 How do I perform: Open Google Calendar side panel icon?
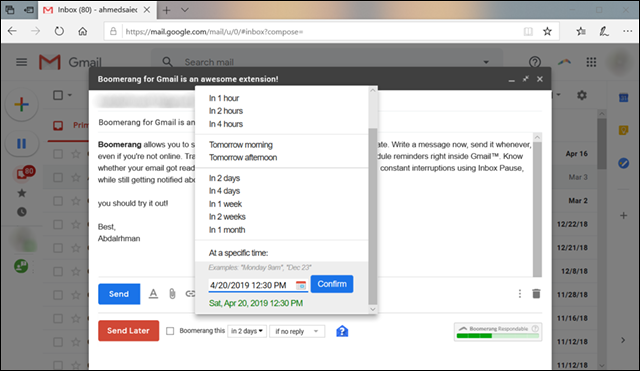click(623, 98)
